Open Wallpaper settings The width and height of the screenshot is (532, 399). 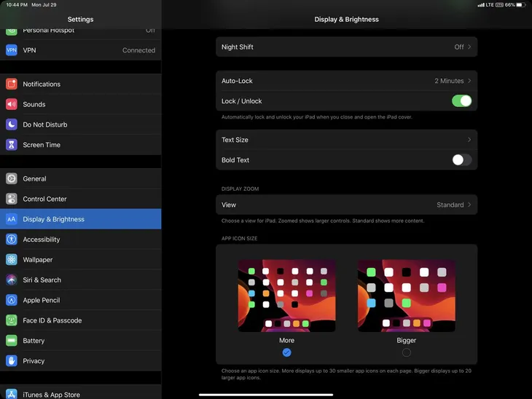point(81,260)
